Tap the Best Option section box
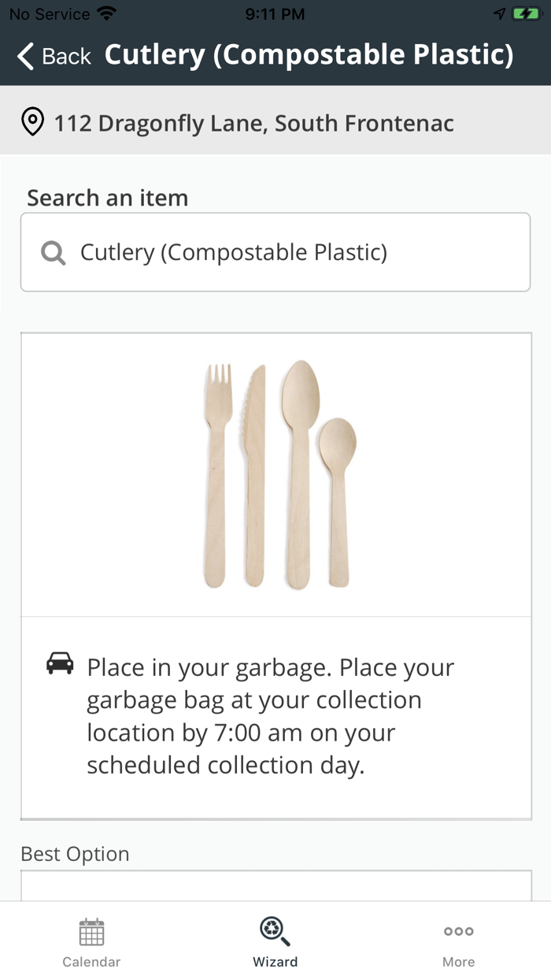Screen dimensions: 551x980 pyautogui.click(x=275, y=885)
